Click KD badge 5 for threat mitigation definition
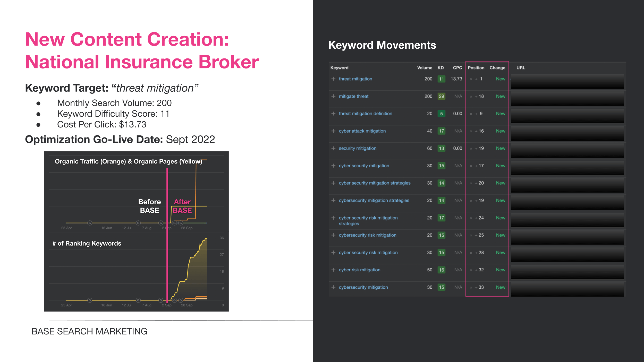This screenshot has width=644, height=362. tap(441, 114)
